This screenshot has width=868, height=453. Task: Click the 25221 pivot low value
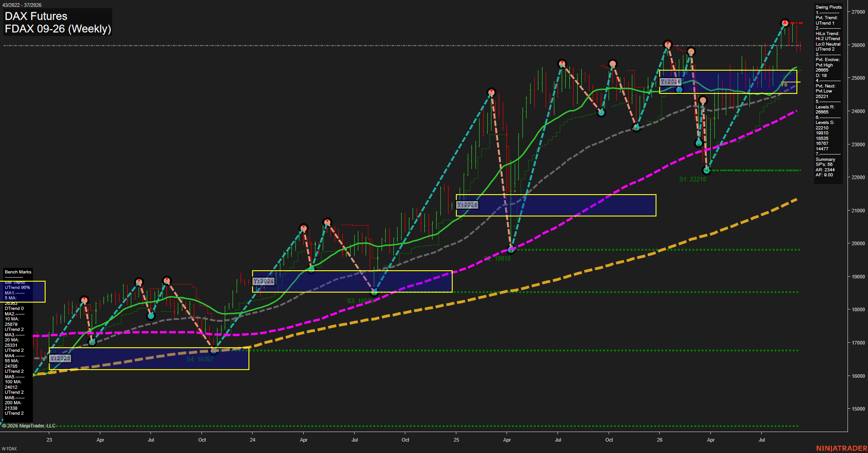coord(822,97)
